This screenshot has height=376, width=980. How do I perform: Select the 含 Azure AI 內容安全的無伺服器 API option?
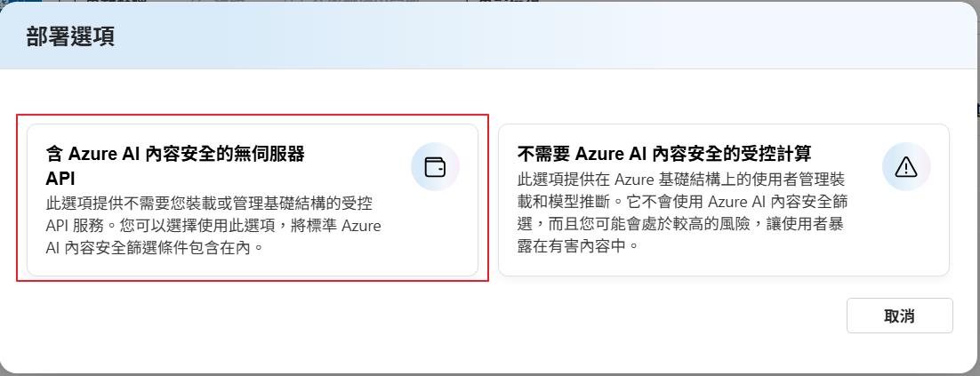coord(253,199)
